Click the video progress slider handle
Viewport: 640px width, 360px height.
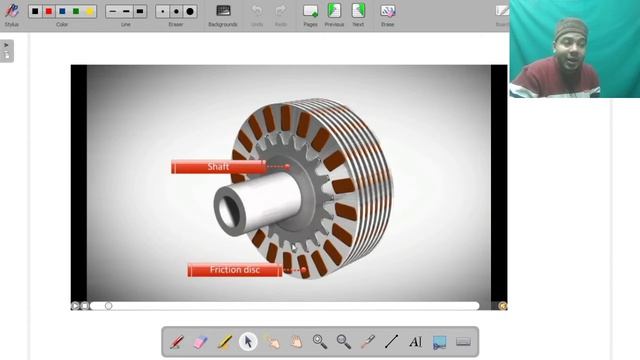point(108,305)
